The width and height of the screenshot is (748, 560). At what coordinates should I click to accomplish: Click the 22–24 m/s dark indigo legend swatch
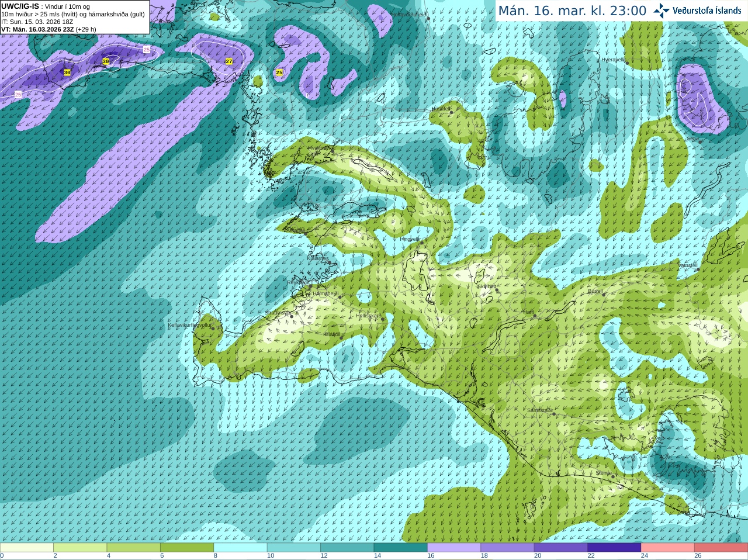click(x=614, y=548)
